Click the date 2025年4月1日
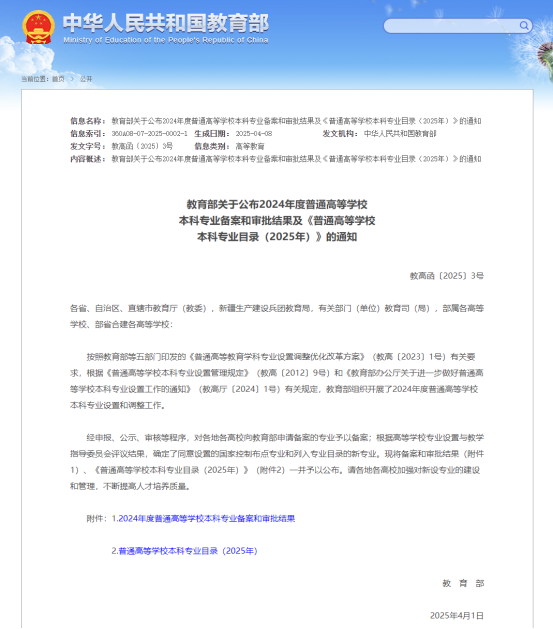 tap(457, 615)
